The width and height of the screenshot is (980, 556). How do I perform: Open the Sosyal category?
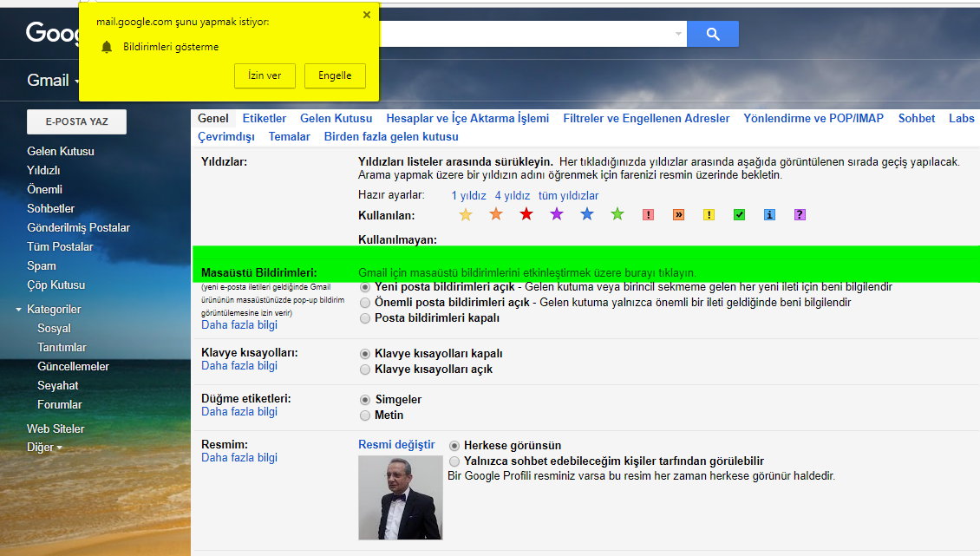[55, 329]
